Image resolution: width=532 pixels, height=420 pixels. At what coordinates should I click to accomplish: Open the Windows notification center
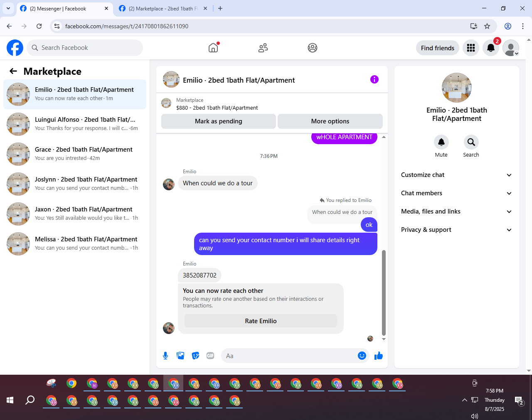click(x=520, y=401)
